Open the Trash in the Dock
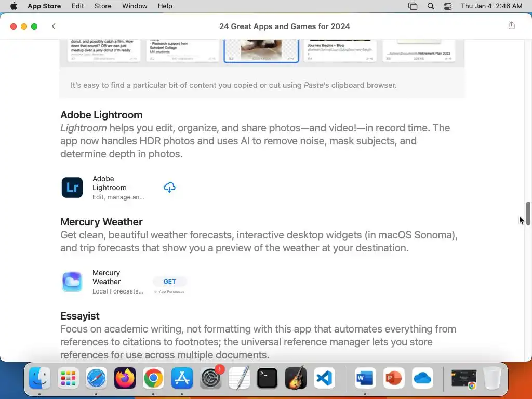The width and height of the screenshot is (532, 399). pyautogui.click(x=492, y=378)
